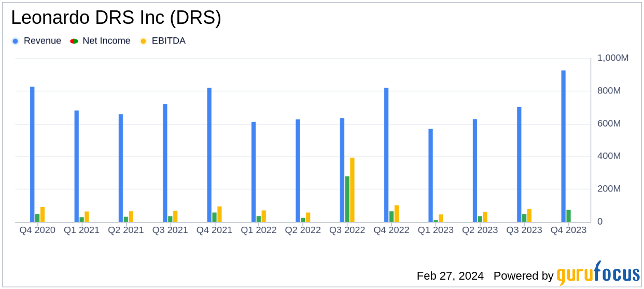Image resolution: width=644 pixels, height=289 pixels.
Task: Click the 800M y-axis value
Action: (609, 91)
